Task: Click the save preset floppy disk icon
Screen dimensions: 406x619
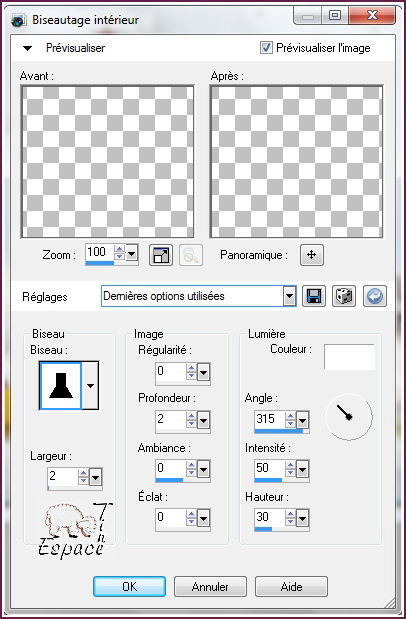Action: 314,296
